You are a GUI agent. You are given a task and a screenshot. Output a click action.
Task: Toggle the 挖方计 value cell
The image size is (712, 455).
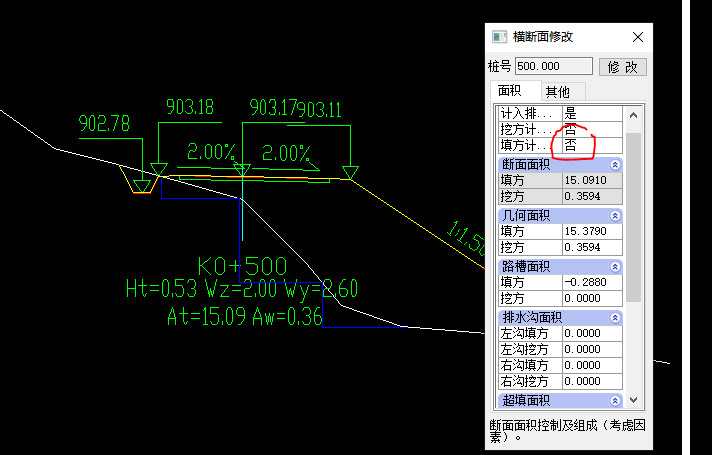point(590,130)
